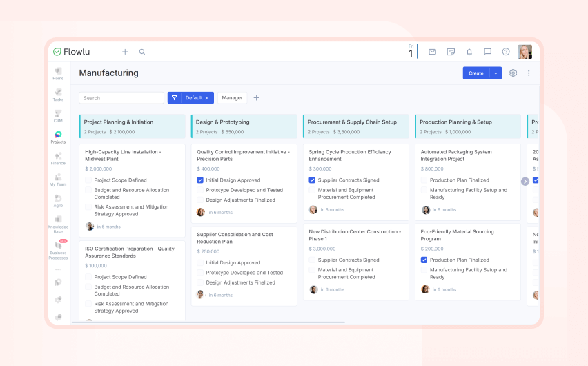Uncheck Production Plan Finalized in Eco-Friendly card
This screenshot has height=366, width=588.
[424, 260]
